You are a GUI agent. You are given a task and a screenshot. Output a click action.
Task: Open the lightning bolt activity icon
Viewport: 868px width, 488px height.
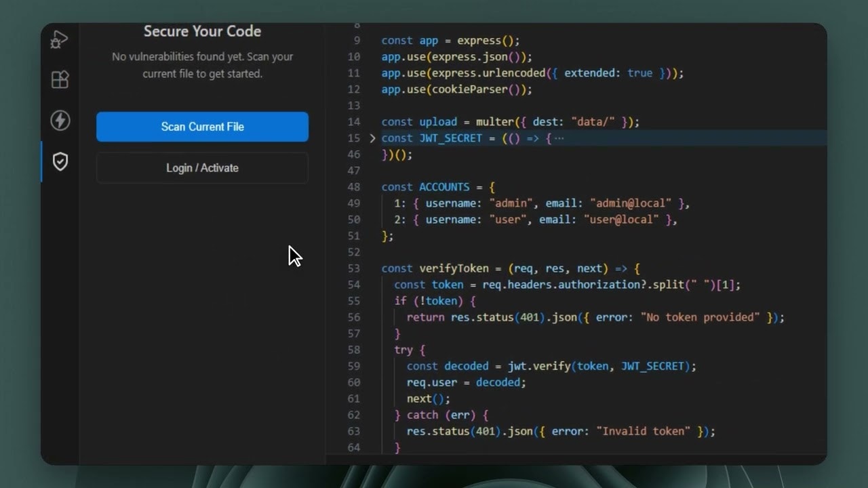(x=60, y=121)
